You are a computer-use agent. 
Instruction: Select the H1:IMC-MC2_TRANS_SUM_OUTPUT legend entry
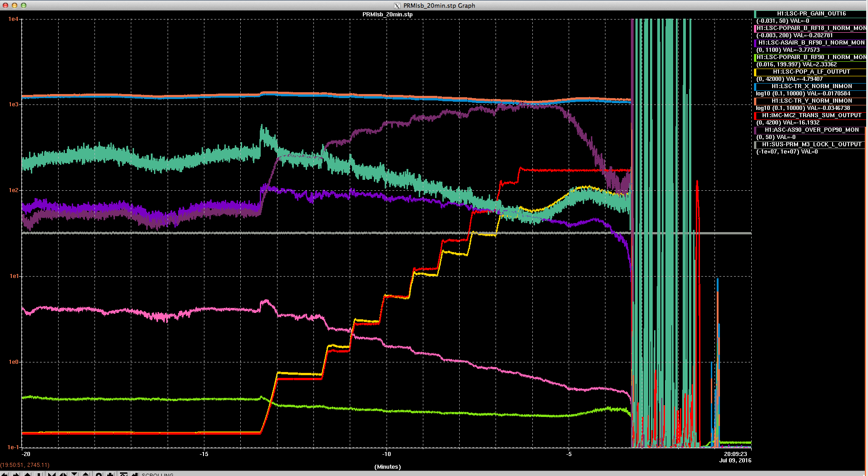(811, 115)
